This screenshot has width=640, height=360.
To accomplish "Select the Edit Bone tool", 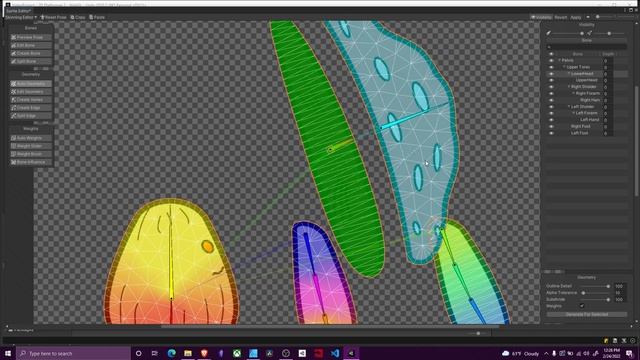I will point(31,45).
